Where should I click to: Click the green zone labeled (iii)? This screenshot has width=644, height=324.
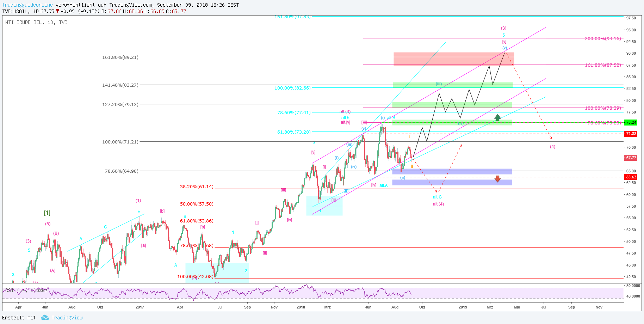coord(453,85)
